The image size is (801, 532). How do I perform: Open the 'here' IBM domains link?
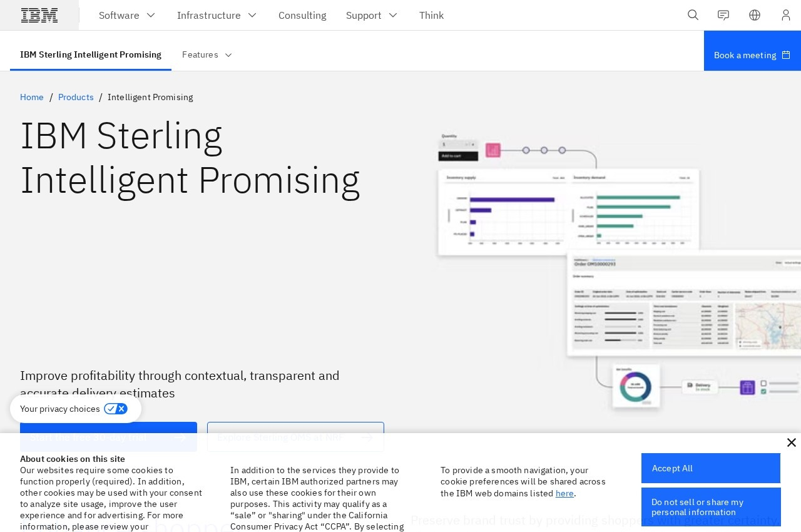(x=564, y=493)
